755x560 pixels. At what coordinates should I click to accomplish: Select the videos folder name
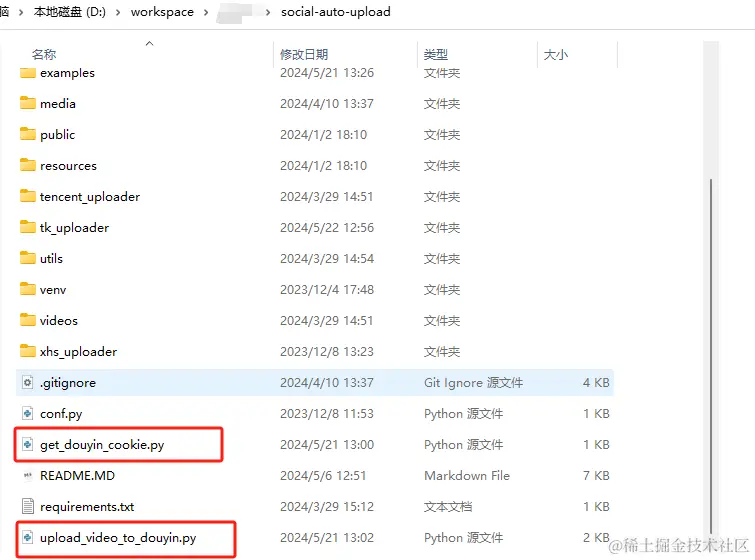click(x=59, y=320)
